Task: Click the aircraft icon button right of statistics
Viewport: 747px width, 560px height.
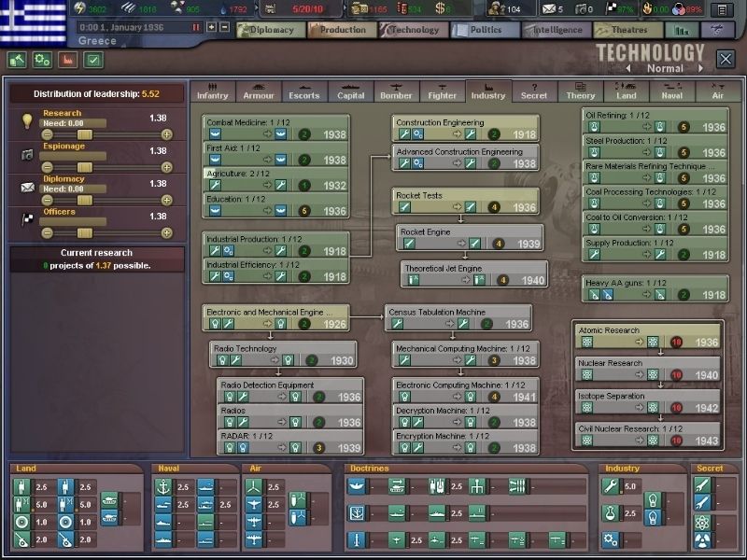Action: tap(717, 30)
